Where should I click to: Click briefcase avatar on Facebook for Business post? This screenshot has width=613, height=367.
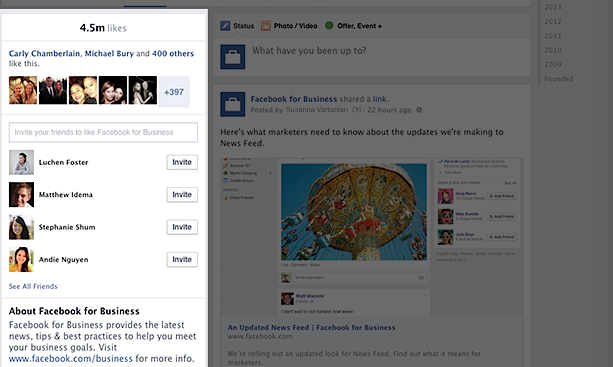point(233,104)
